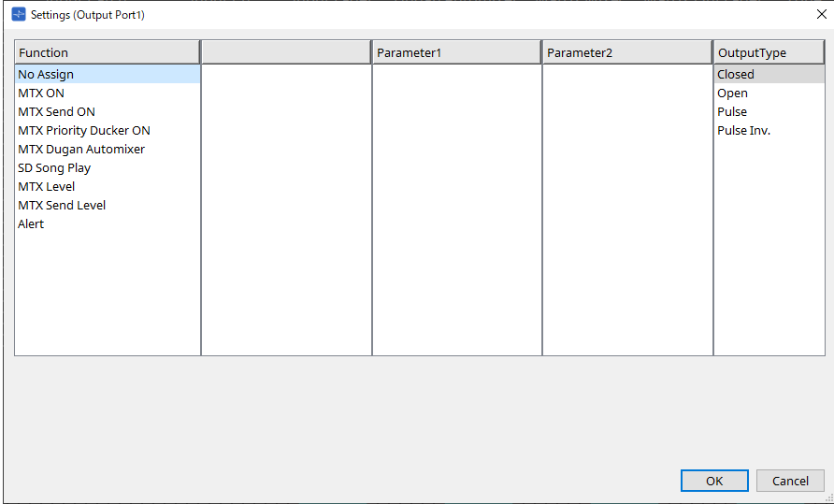The height and width of the screenshot is (504, 834).
Task: Choose the Alert function
Action: tap(108, 223)
